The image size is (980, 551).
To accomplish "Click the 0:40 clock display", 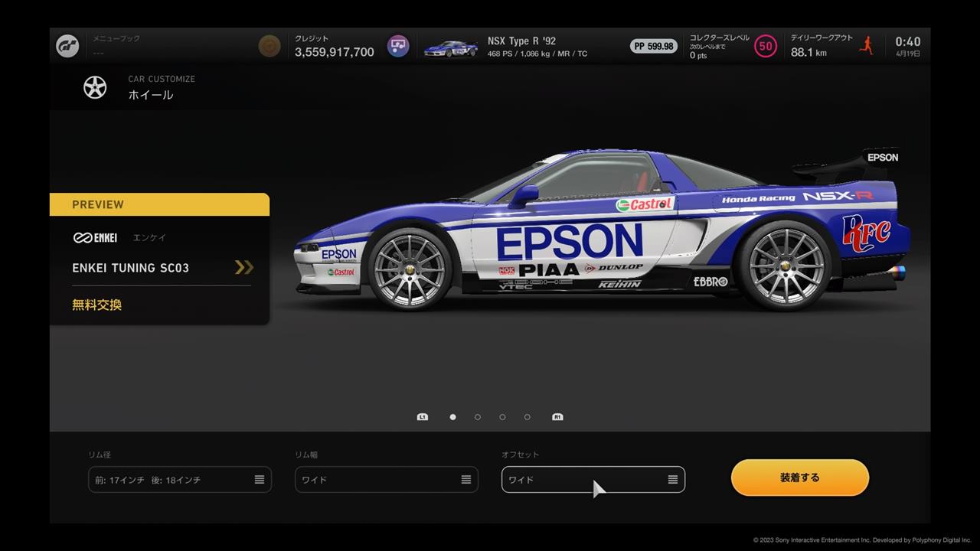I will tap(908, 42).
